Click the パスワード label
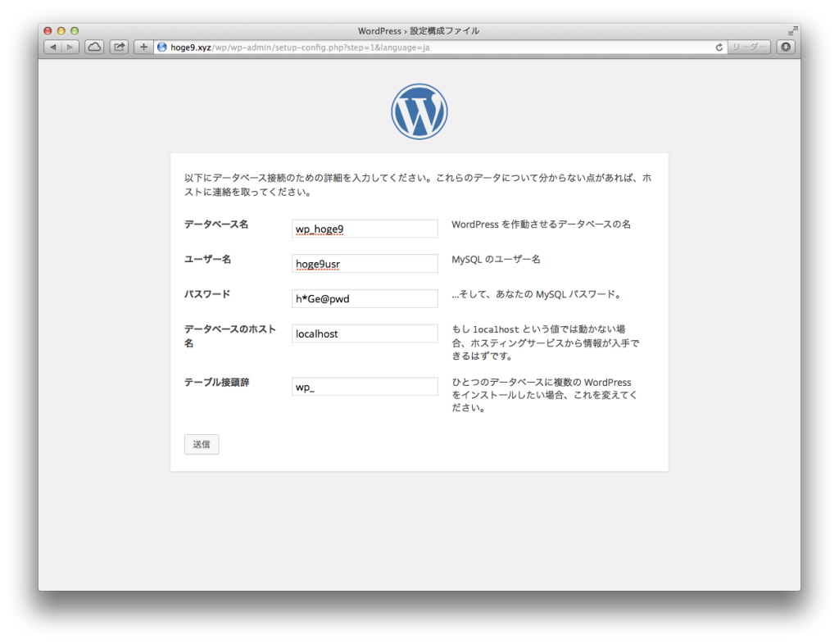 pos(207,293)
